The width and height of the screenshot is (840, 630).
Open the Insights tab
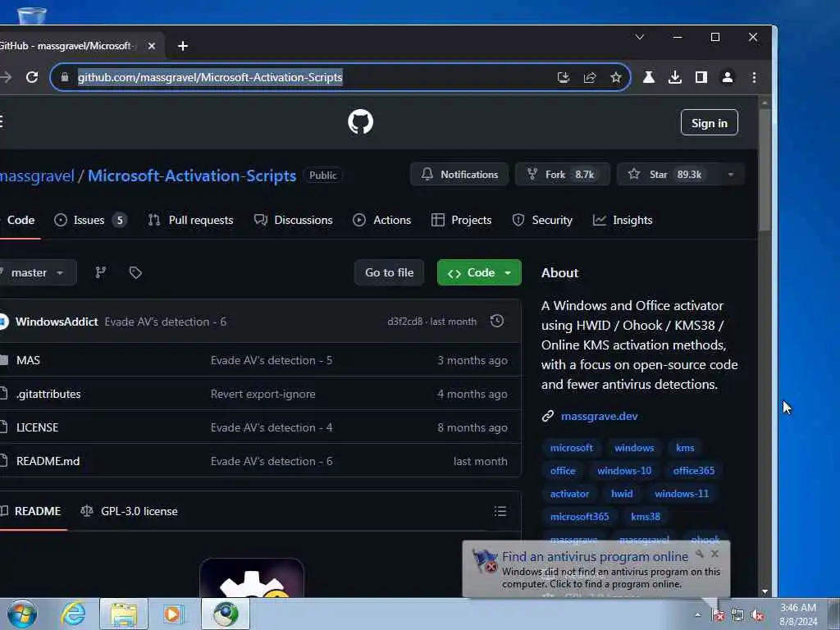(623, 220)
